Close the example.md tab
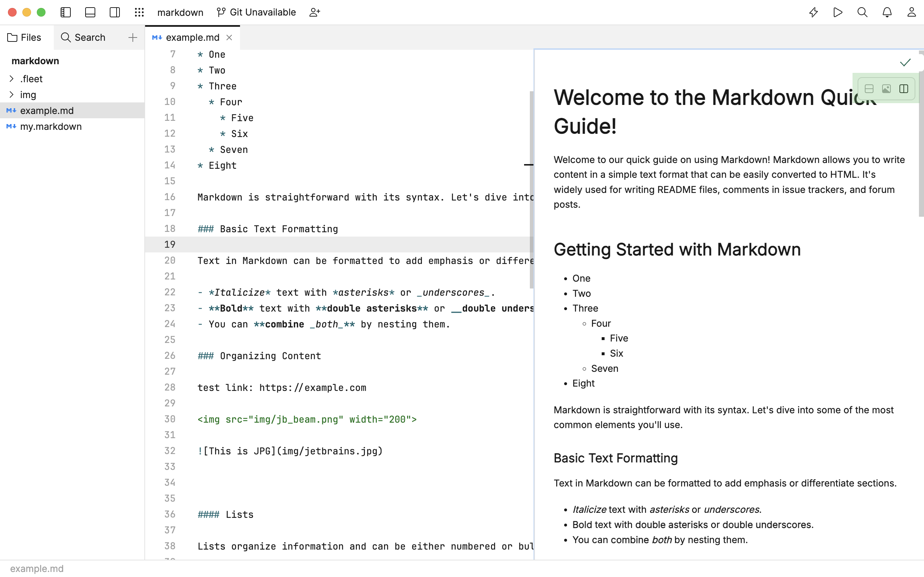The width and height of the screenshot is (924, 577). (229, 38)
